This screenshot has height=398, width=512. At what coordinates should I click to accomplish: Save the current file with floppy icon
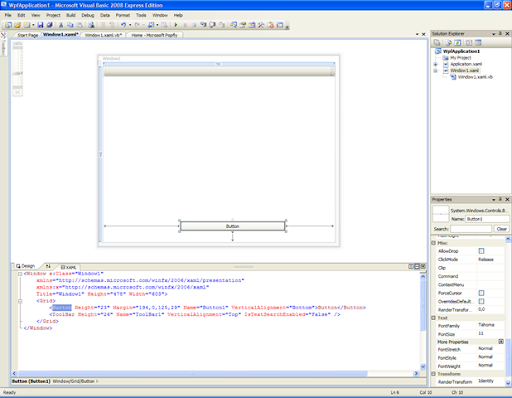point(40,25)
